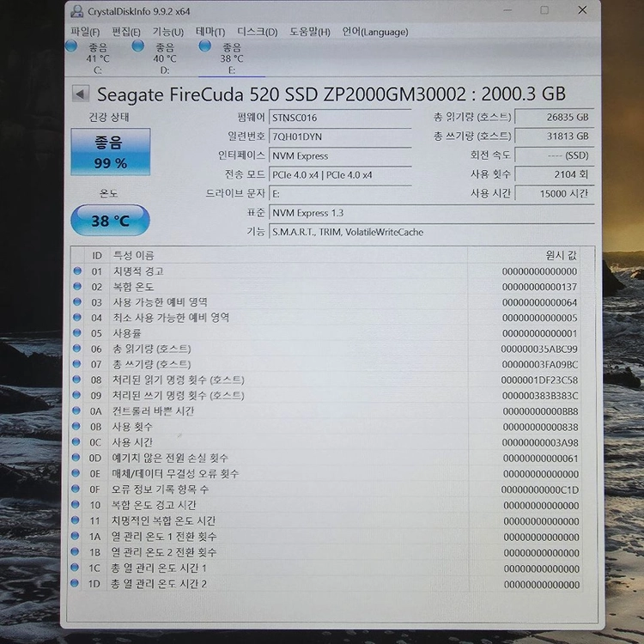Image resolution: width=644 pixels, height=644 pixels.
Task: Click status dot of row 07 총 쓰기량
Action: pos(76,364)
